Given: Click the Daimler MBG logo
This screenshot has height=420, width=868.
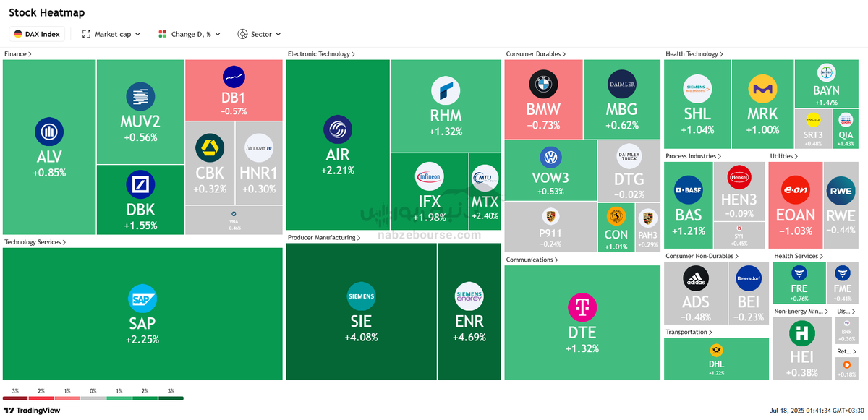Looking at the screenshot, I should coord(622,85).
